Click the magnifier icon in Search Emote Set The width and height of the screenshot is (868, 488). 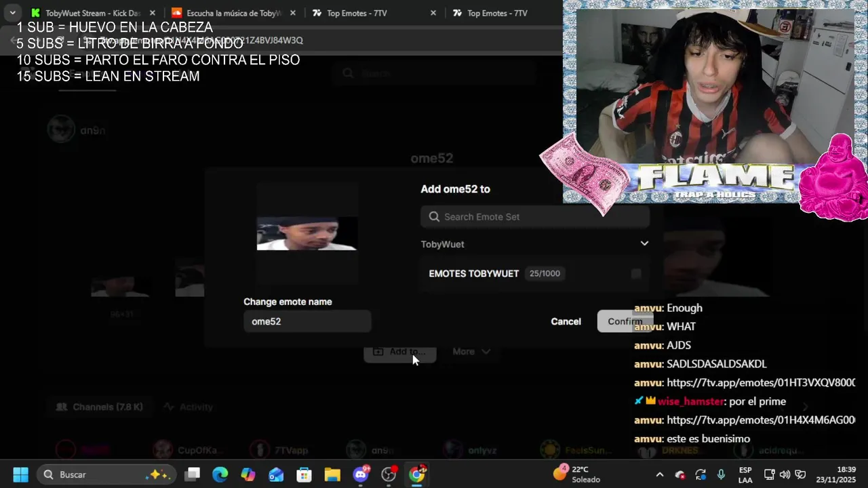tap(434, 217)
